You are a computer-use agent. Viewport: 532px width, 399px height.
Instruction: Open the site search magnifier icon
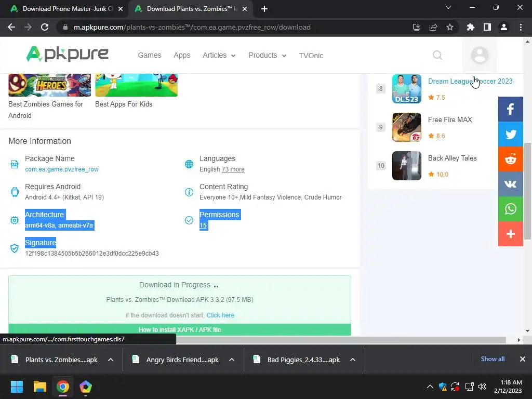coord(437,55)
